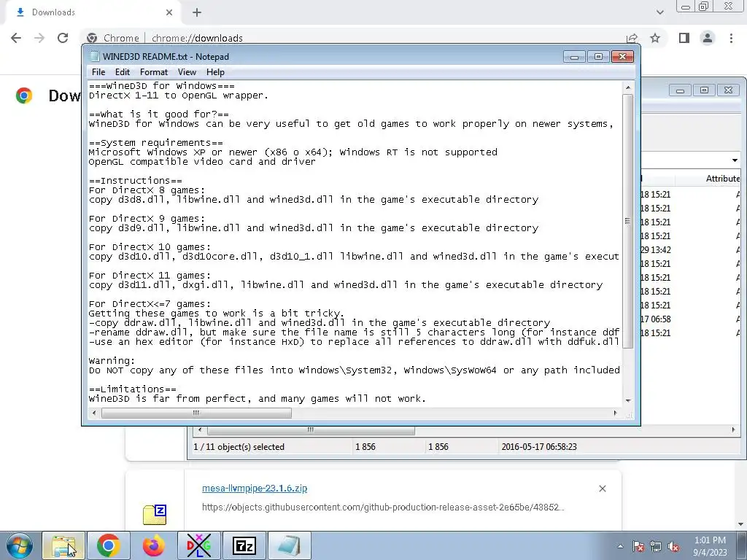Open the Notepad Format menu
Screen dimensions: 747x560
154,72
